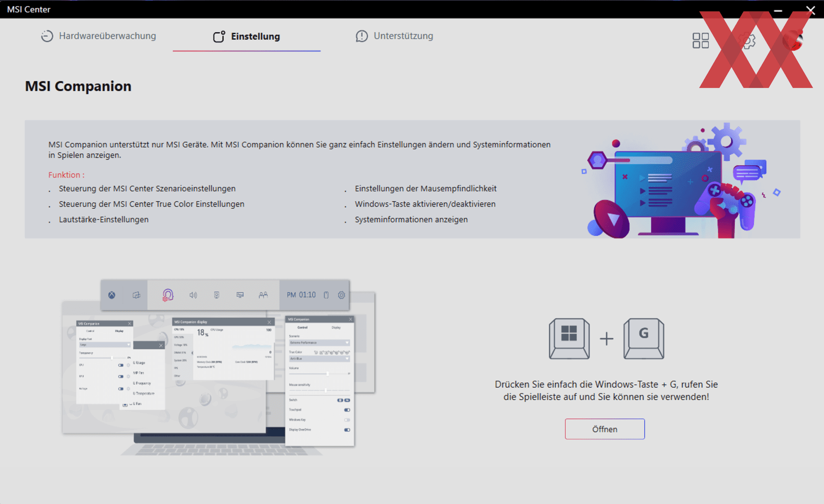
Task: Click the performance monitor icon in preview bar
Action: [x=240, y=295]
